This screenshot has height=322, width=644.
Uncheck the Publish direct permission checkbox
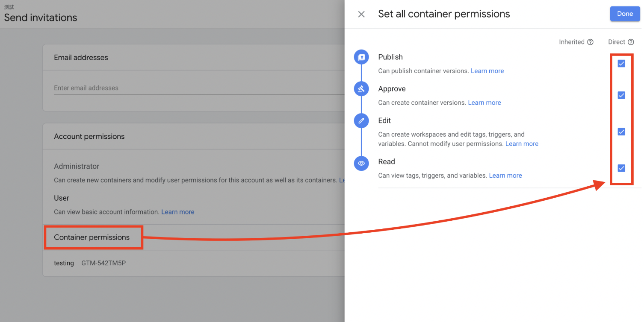(621, 64)
